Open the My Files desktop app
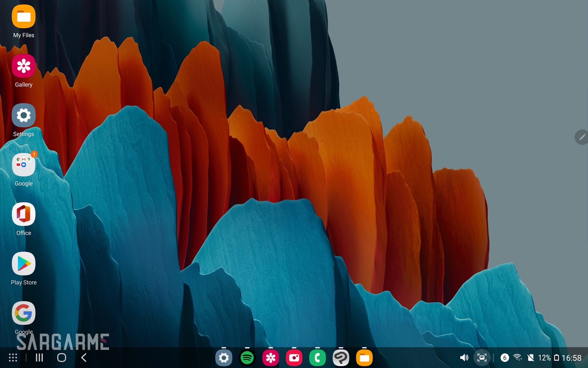Image resolution: width=588 pixels, height=368 pixels. (x=24, y=17)
